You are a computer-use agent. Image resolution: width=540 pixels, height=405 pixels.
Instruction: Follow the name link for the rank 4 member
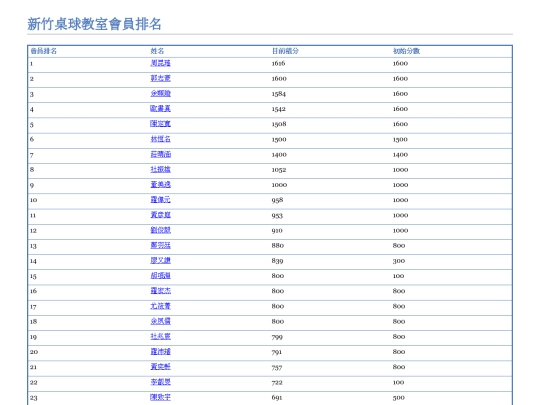[x=160, y=109]
